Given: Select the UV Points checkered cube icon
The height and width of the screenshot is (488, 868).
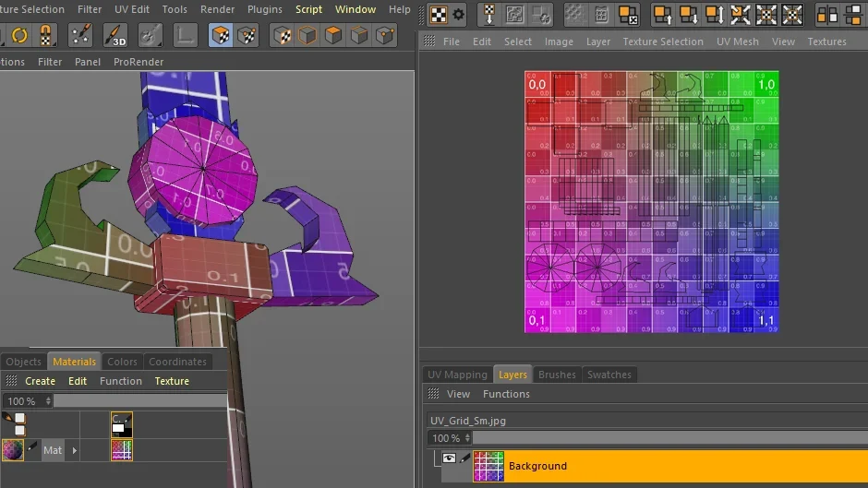Looking at the screenshot, I should coord(247,35).
